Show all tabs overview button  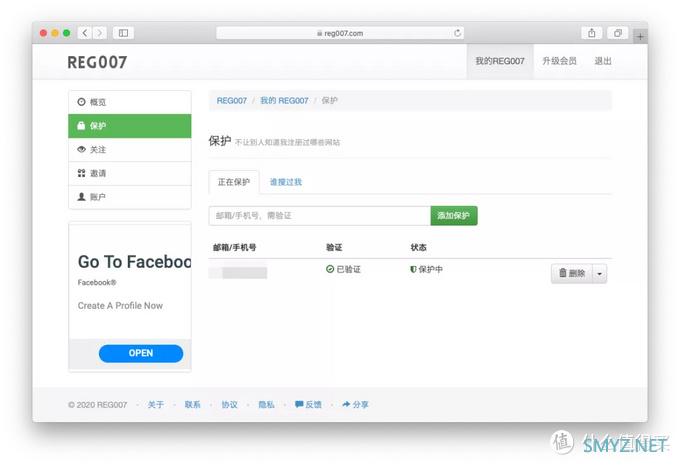(618, 33)
